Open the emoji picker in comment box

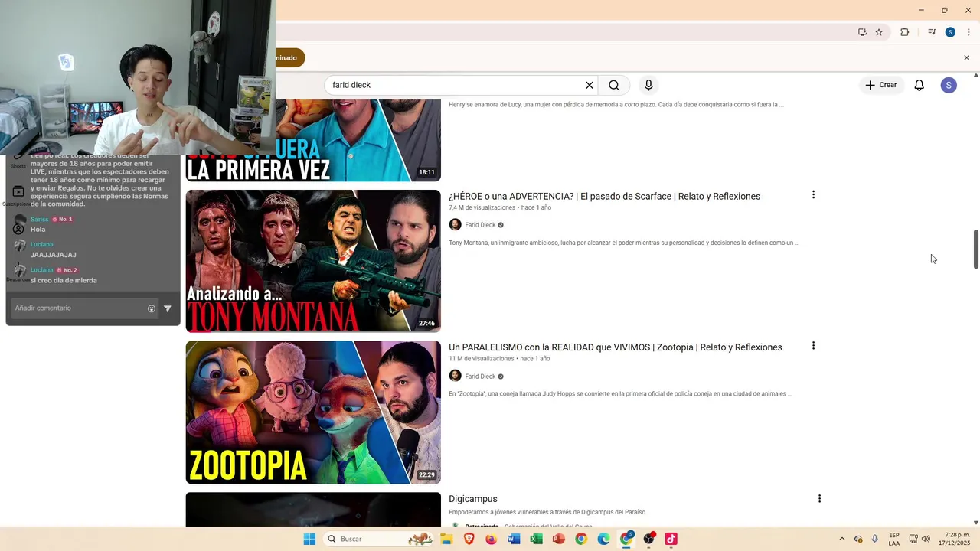tap(152, 308)
